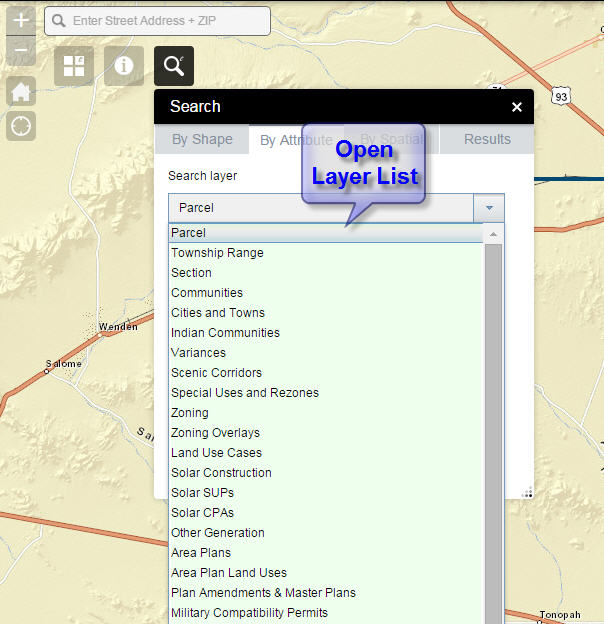Open the info widget
The height and width of the screenshot is (624, 604).
point(124,66)
